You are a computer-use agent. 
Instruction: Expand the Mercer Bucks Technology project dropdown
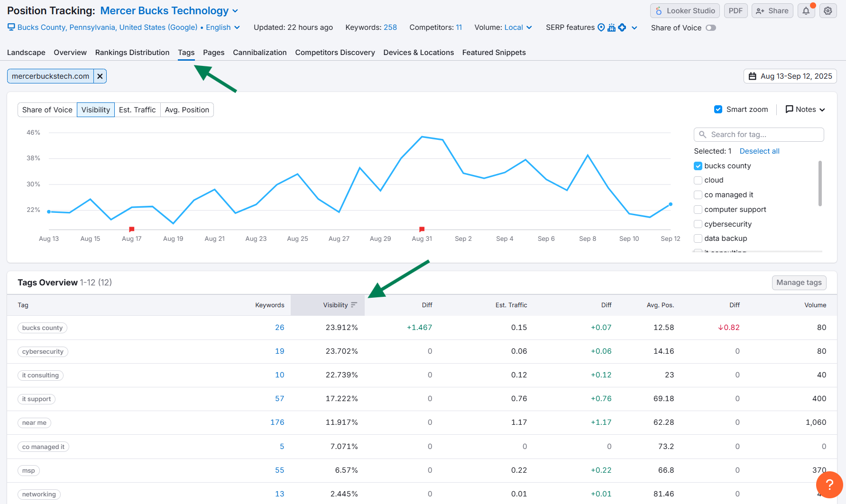[x=235, y=10]
